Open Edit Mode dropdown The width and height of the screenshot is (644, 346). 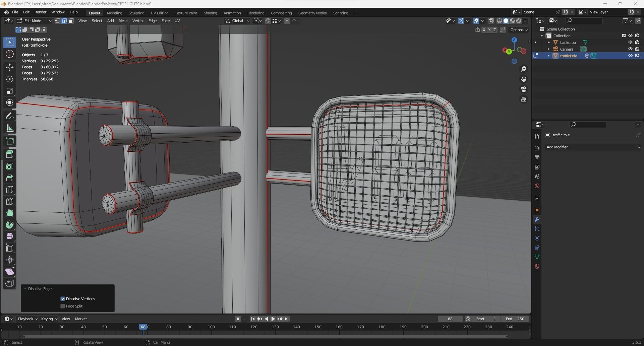click(35, 21)
